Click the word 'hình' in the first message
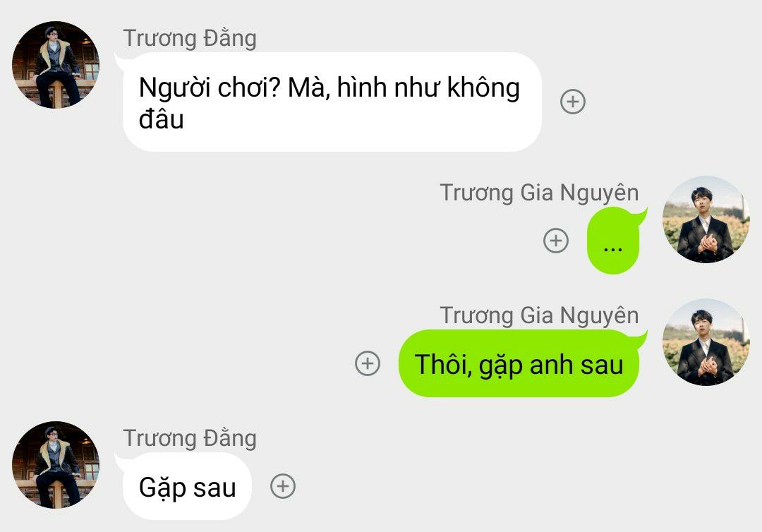The height and width of the screenshot is (532, 762). (362, 88)
